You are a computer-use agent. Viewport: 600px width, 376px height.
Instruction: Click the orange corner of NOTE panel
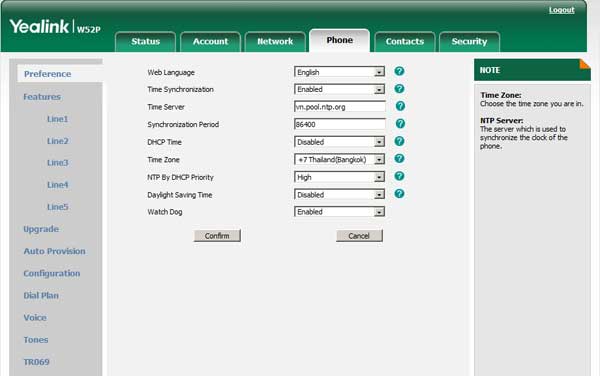pos(586,63)
